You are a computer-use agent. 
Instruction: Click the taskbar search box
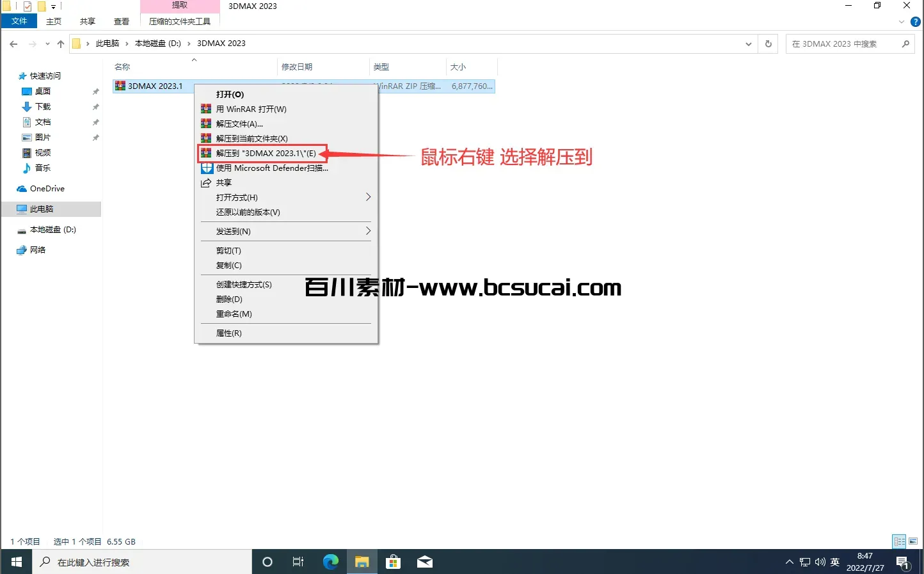141,562
